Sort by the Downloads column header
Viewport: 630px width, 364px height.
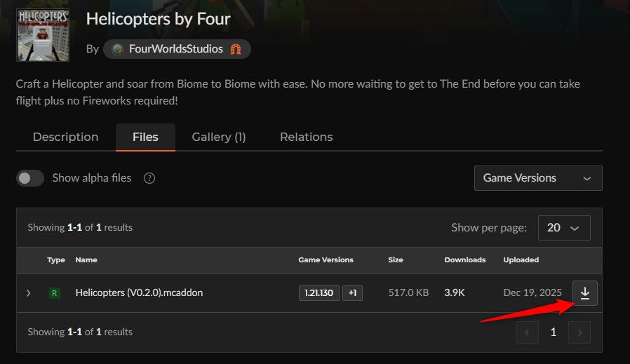tap(465, 260)
